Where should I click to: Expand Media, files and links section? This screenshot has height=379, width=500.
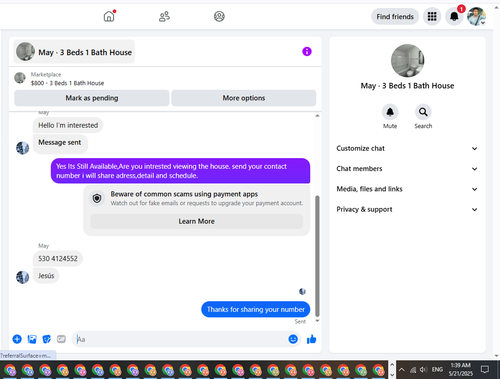point(407,189)
